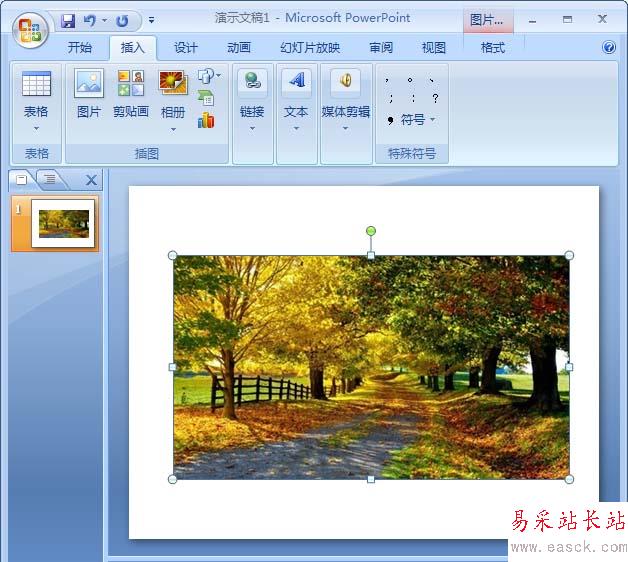Redo the last action
This screenshot has height=562, width=628.
coord(122,20)
